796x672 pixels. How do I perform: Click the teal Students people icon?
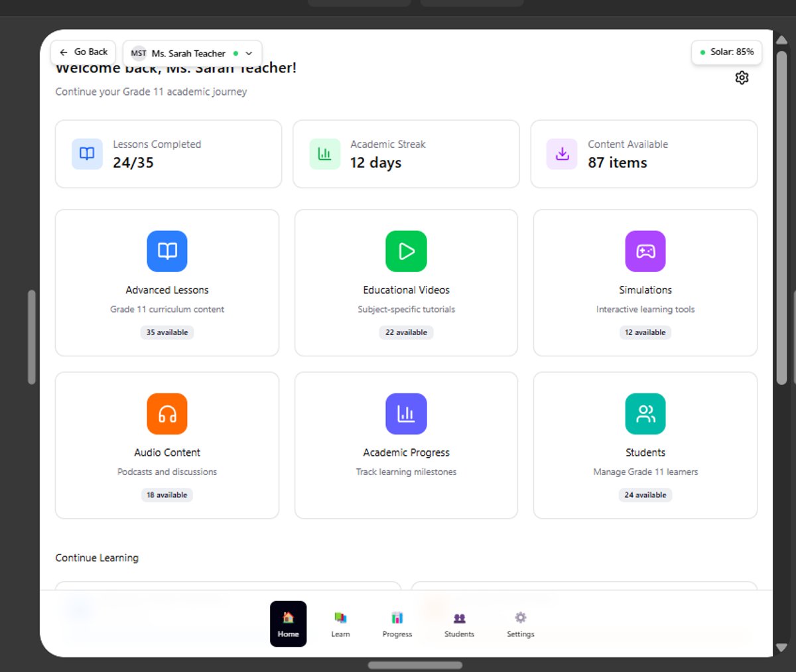[x=645, y=414]
